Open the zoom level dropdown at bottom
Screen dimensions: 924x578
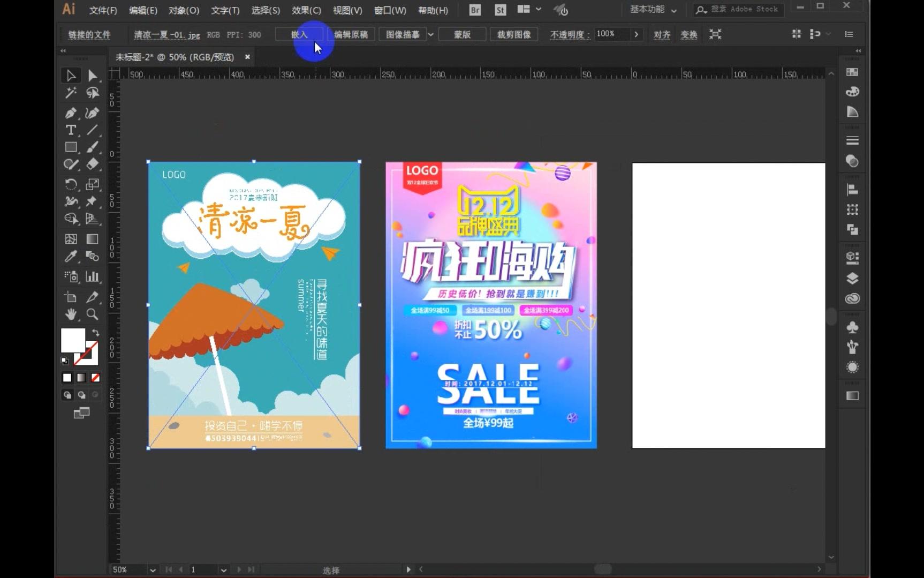click(153, 569)
